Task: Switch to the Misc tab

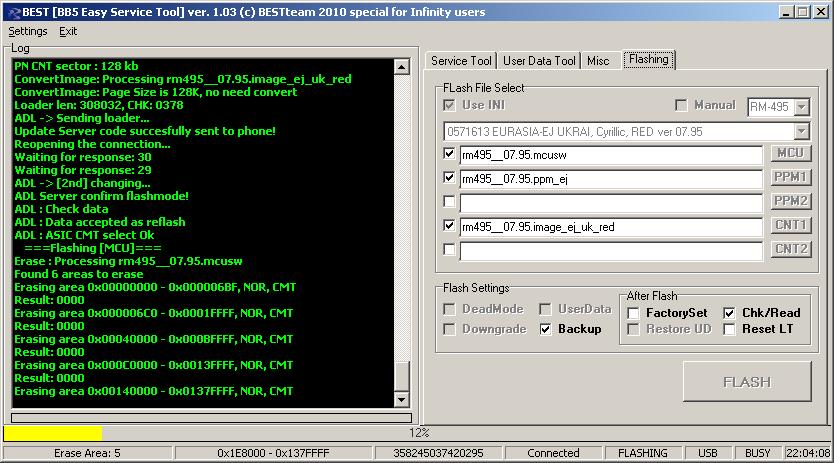Action: 598,61
